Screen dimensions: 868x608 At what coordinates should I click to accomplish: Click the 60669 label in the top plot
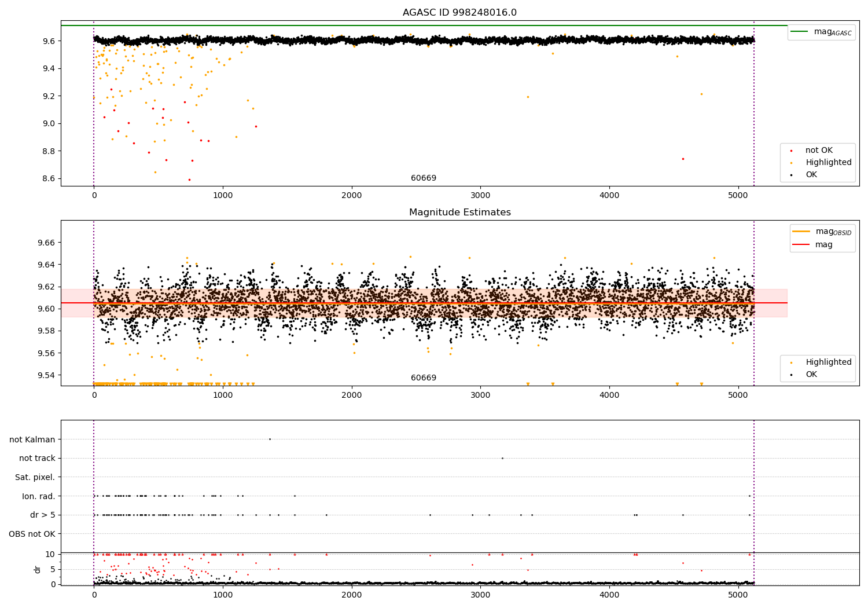coord(424,178)
